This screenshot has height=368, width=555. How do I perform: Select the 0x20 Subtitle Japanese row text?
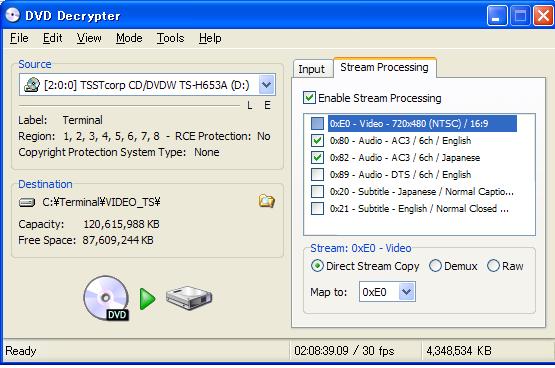[422, 191]
